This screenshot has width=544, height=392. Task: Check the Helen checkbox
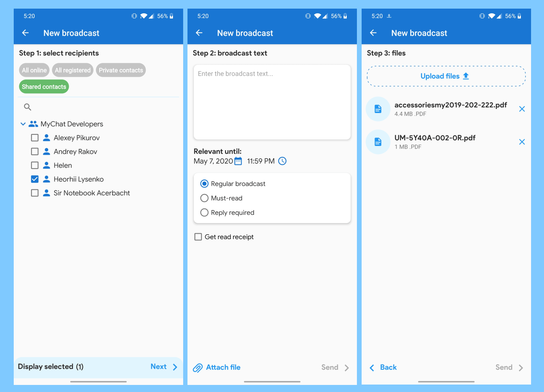35,165
